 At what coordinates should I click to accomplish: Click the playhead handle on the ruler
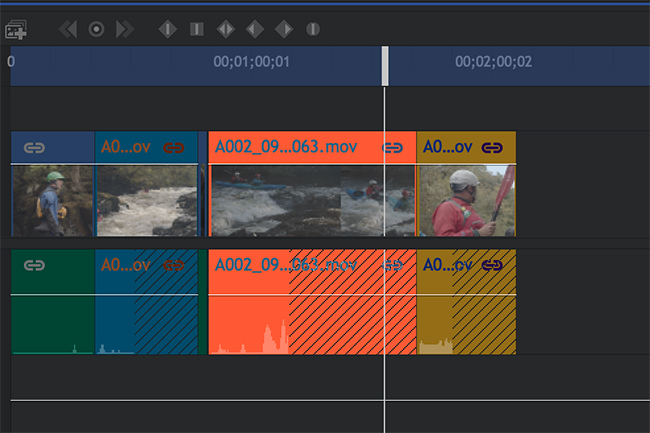pyautogui.click(x=385, y=66)
